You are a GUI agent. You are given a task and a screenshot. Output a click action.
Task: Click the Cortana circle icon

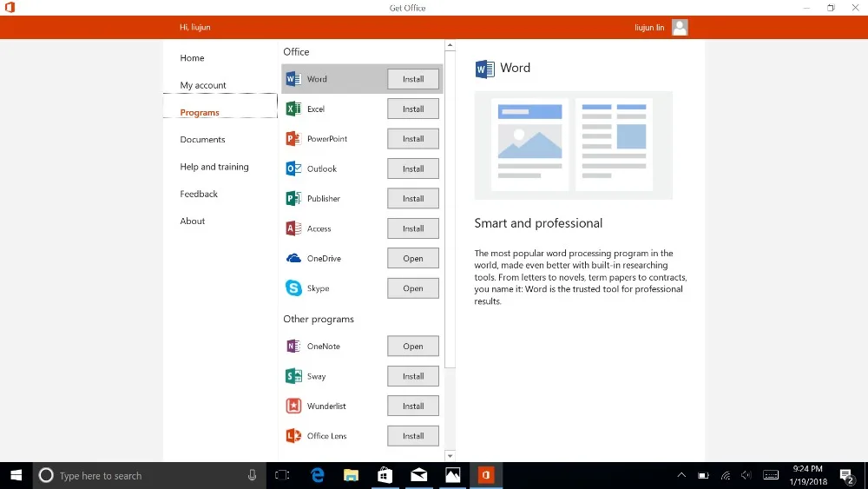(x=46, y=475)
